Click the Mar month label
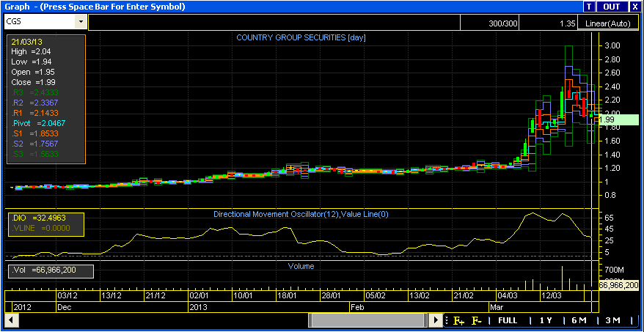 [x=497, y=307]
